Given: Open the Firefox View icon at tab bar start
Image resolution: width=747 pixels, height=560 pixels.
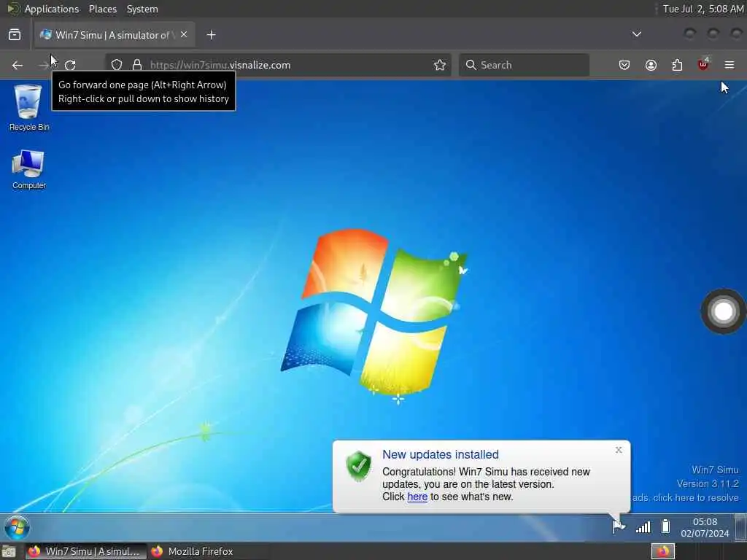Looking at the screenshot, I should click(x=15, y=35).
